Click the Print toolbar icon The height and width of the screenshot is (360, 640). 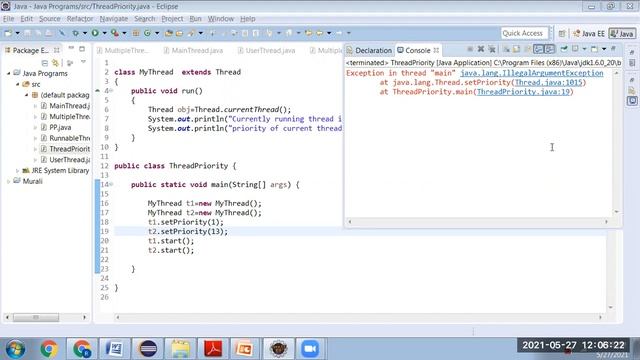point(49,33)
